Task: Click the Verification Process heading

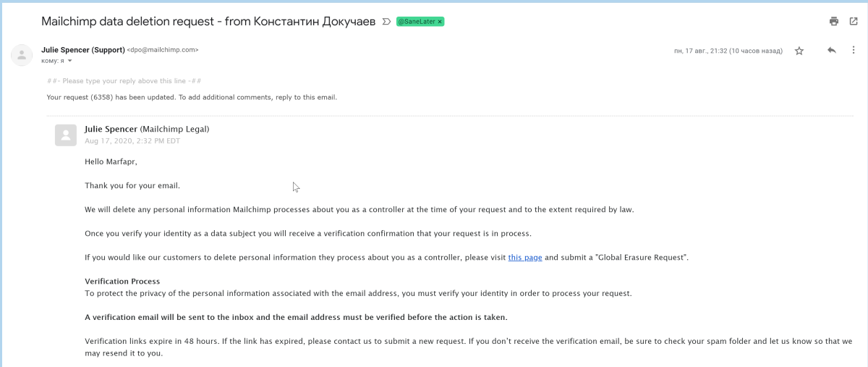Action: pos(122,281)
